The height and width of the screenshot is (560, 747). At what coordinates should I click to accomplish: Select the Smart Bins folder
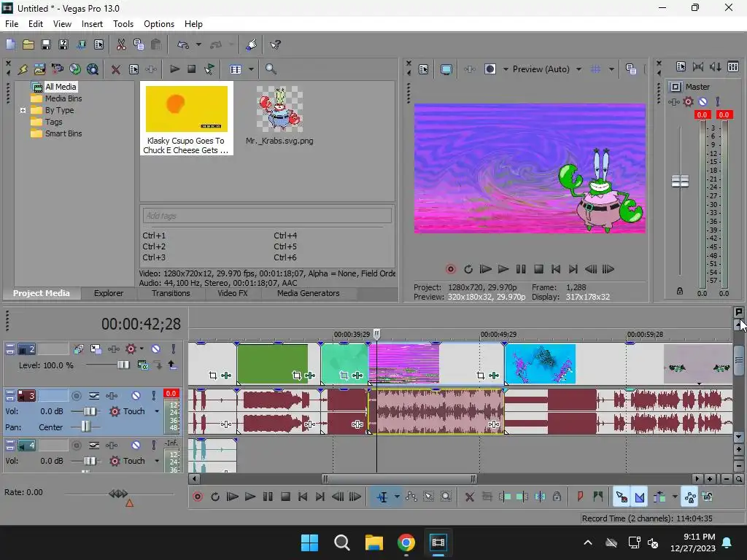tap(63, 133)
